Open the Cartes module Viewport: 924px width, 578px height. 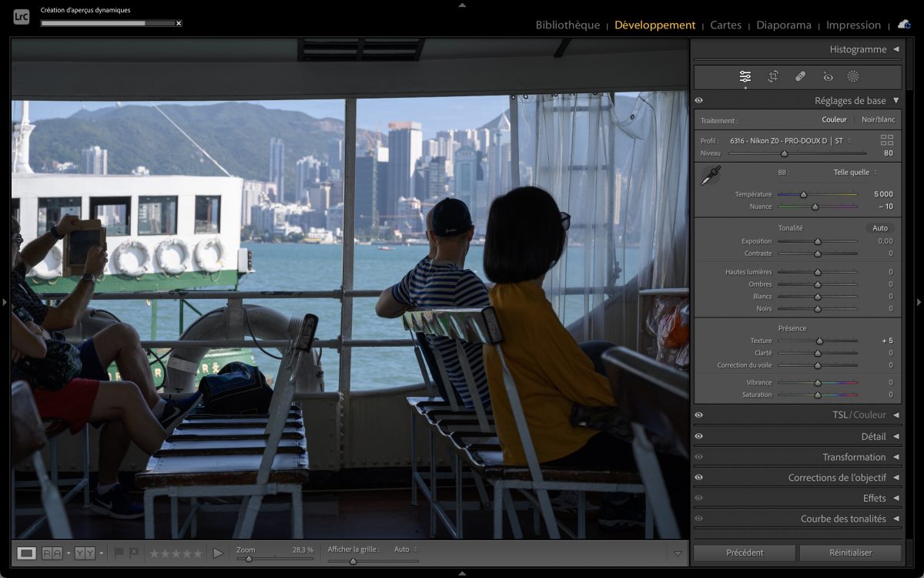tap(725, 25)
